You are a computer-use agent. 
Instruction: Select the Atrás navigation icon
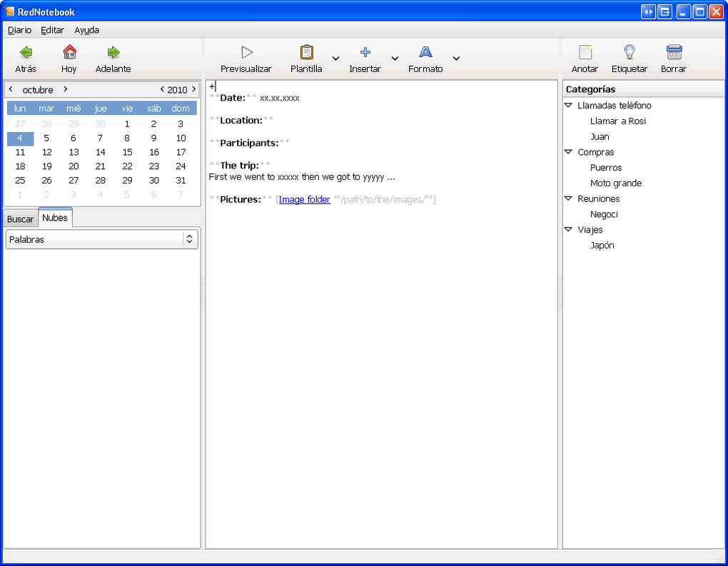coord(26,51)
